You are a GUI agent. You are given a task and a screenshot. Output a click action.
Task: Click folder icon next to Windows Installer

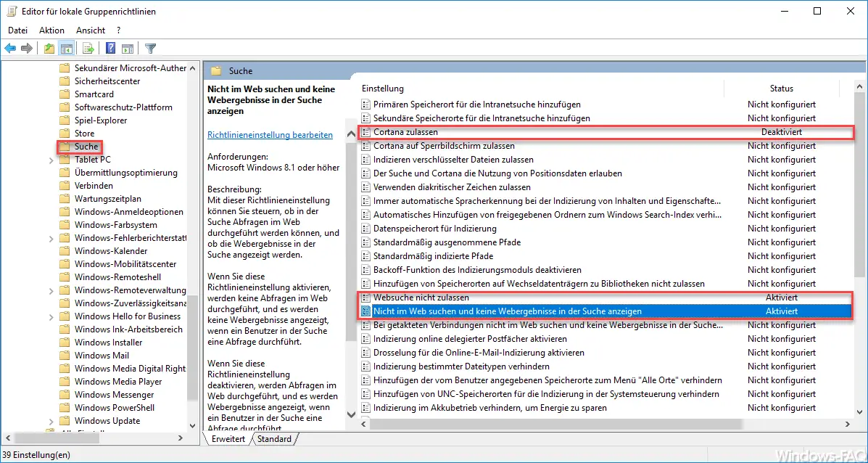(x=65, y=343)
